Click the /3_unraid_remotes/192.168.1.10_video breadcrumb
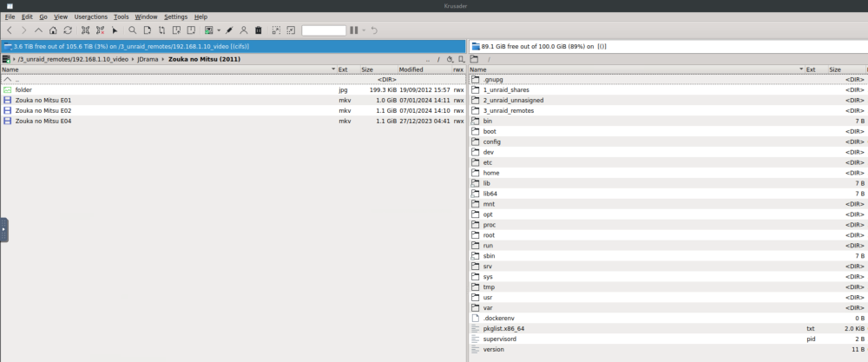 point(73,59)
